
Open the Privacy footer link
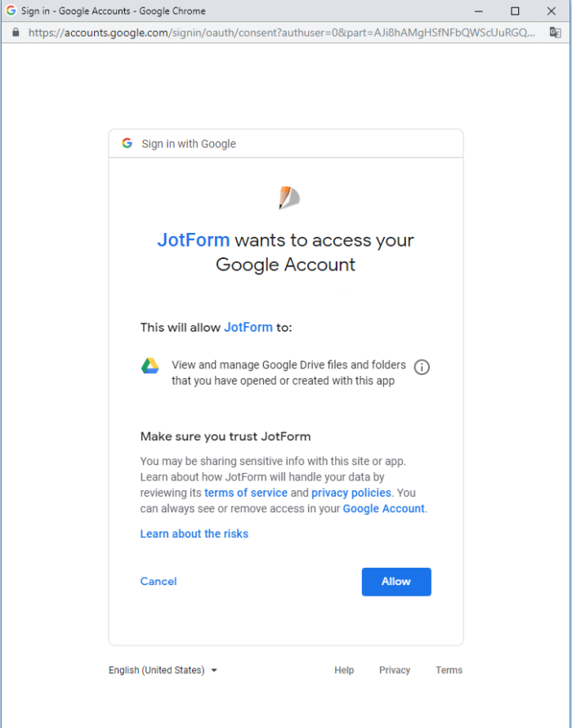coord(395,670)
